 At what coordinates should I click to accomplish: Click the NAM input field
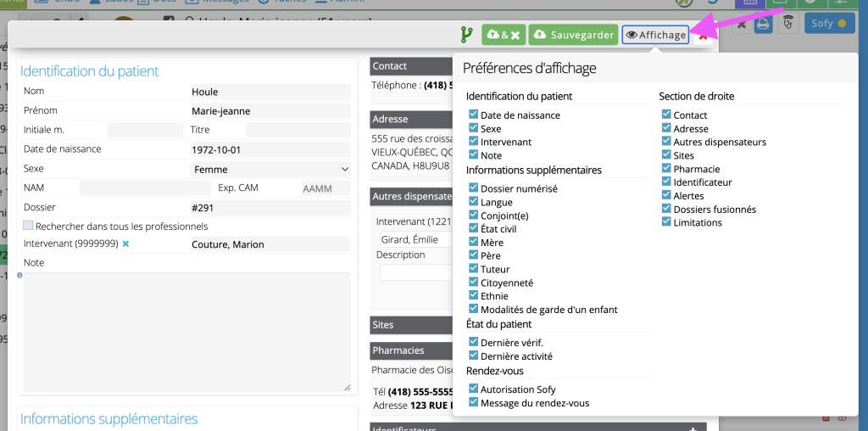click(x=145, y=188)
